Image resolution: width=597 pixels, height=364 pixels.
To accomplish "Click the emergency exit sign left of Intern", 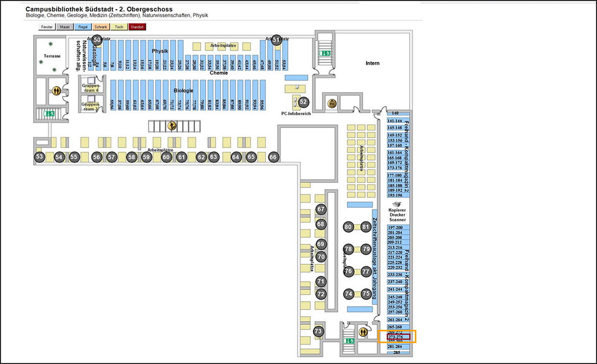I will (x=325, y=53).
